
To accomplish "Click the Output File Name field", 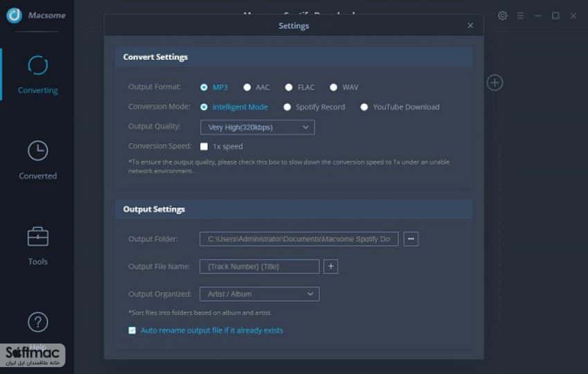I will pyautogui.click(x=260, y=267).
